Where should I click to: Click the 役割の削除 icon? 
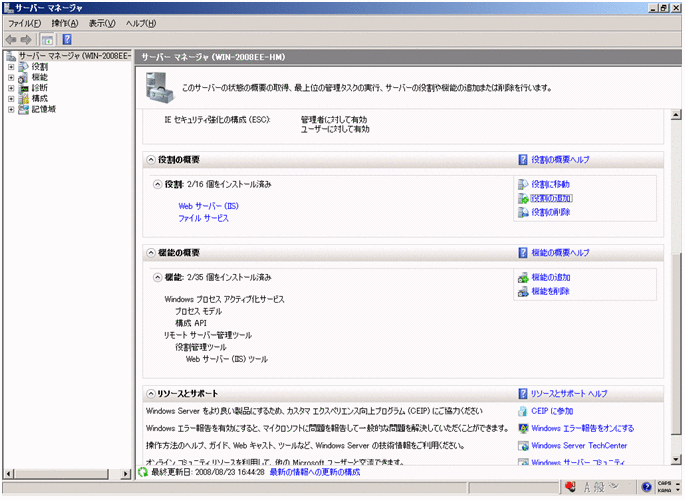(523, 213)
